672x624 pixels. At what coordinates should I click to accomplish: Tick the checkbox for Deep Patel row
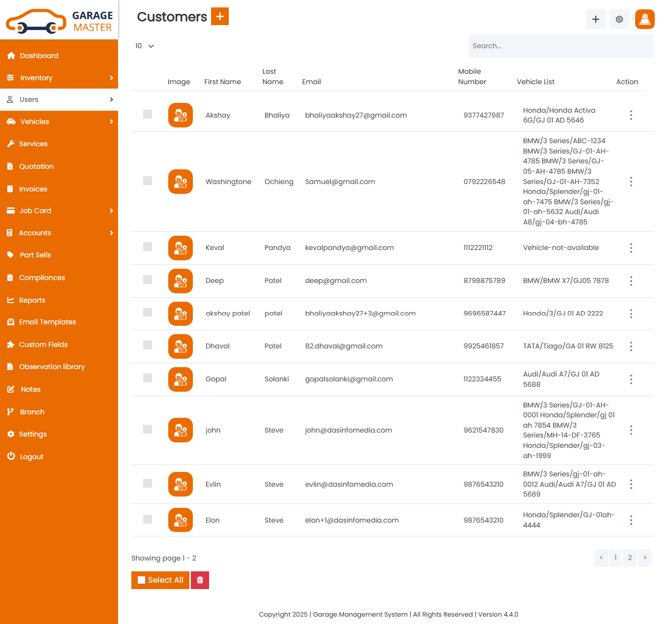pyautogui.click(x=148, y=280)
